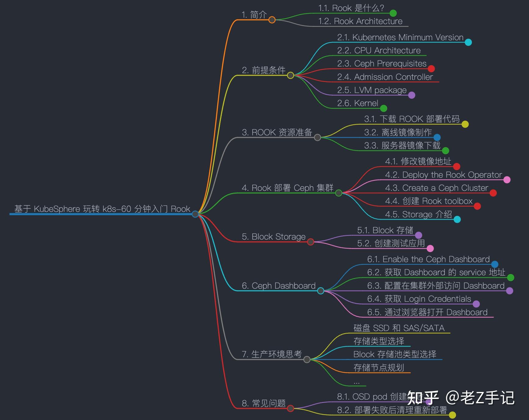
Task: Open the '3. ROOK 资源准备' node
Action: (x=277, y=132)
